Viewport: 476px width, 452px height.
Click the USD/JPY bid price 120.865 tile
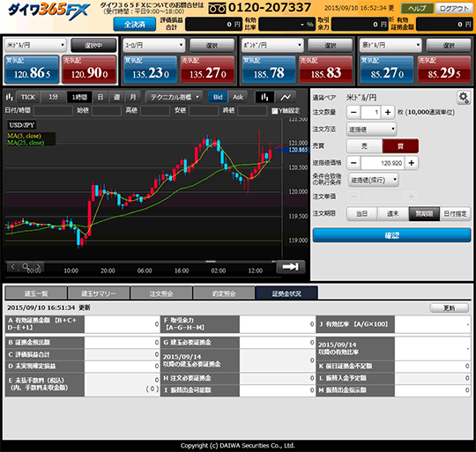32,69
